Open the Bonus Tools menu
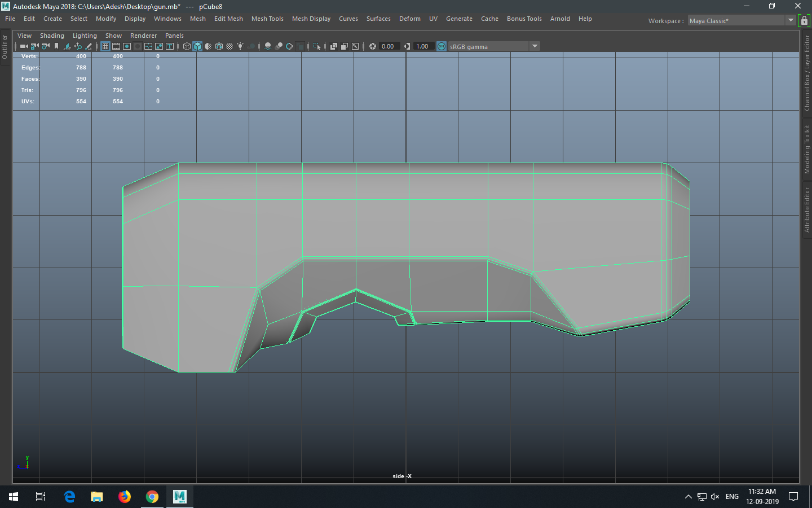Viewport: 812px width, 508px height. coord(524,19)
